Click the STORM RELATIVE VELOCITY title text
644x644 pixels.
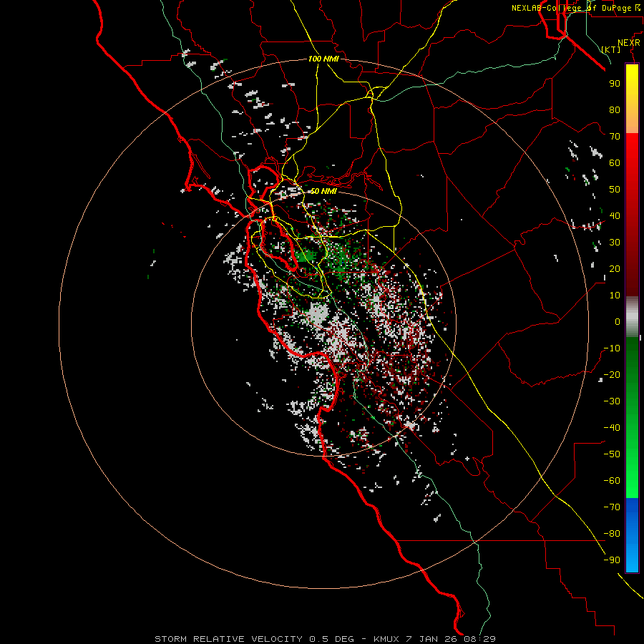click(229, 639)
